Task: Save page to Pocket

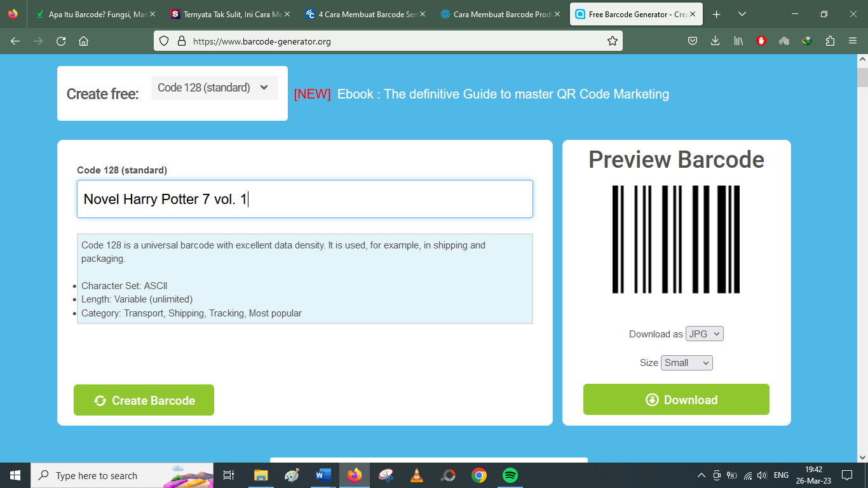Action: [693, 41]
